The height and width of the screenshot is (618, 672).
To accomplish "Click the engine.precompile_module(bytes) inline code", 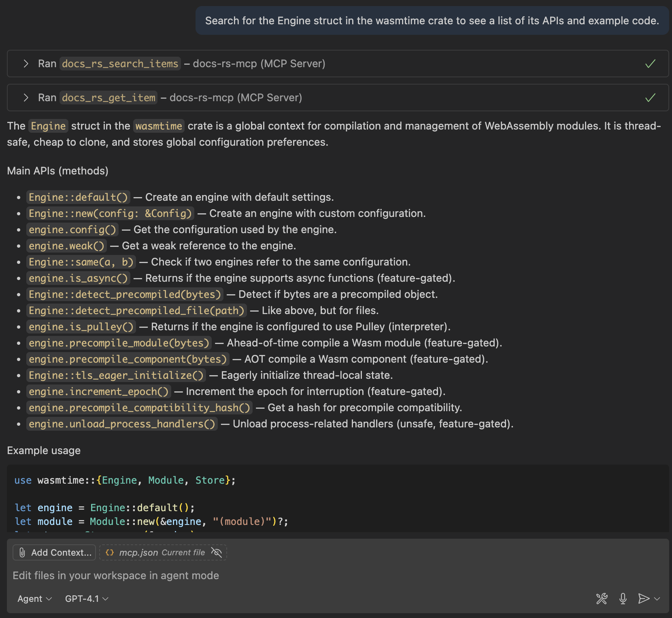I will (x=119, y=343).
